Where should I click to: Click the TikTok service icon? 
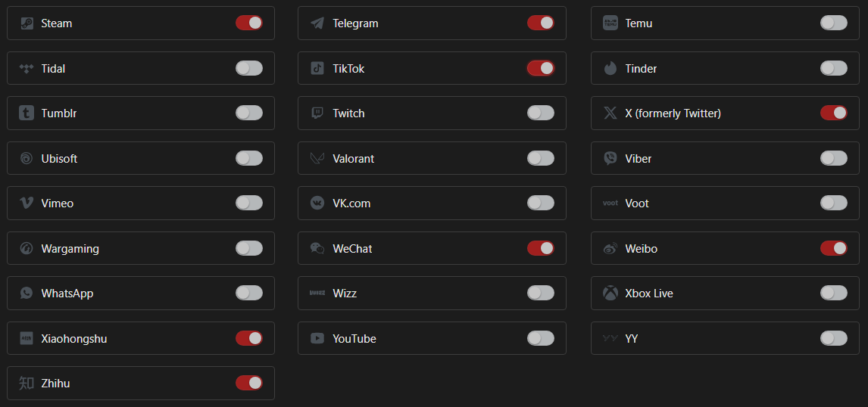point(317,69)
